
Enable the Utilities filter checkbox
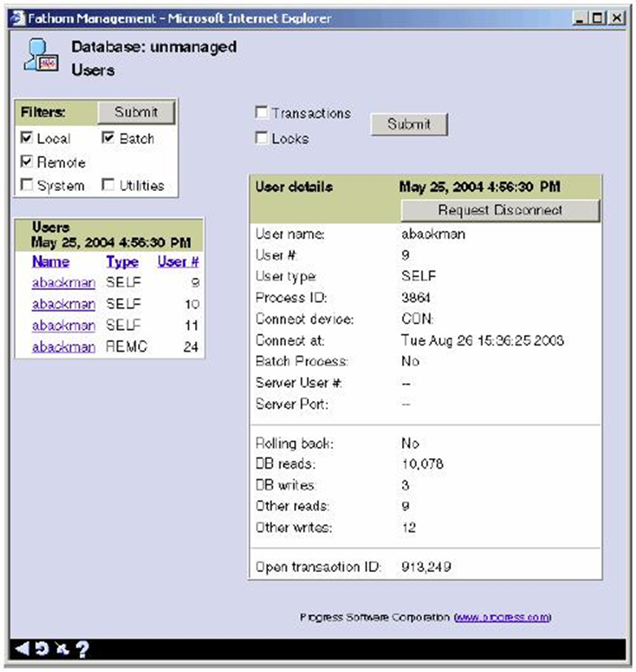coord(108,185)
